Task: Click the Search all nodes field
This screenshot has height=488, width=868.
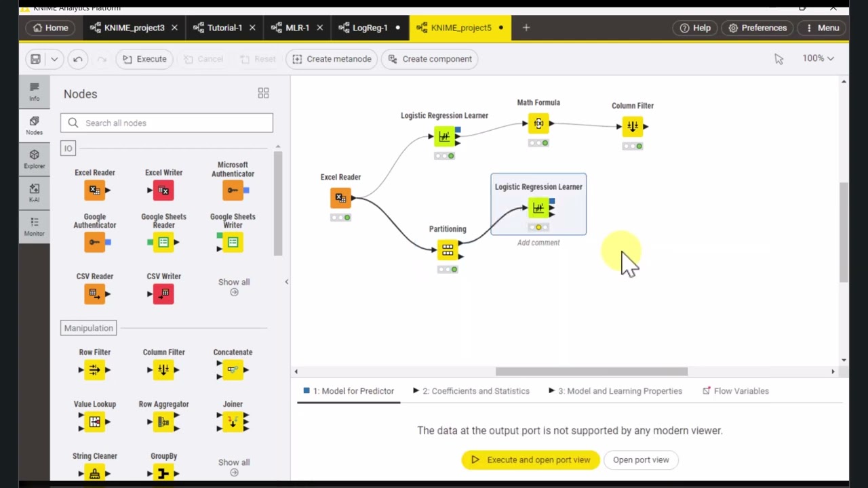Action: pyautogui.click(x=167, y=123)
